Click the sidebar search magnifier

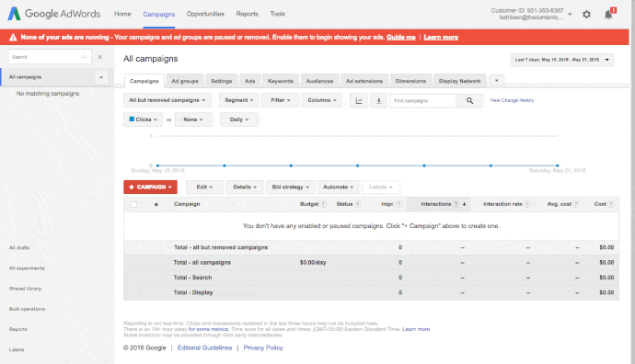coord(84,57)
